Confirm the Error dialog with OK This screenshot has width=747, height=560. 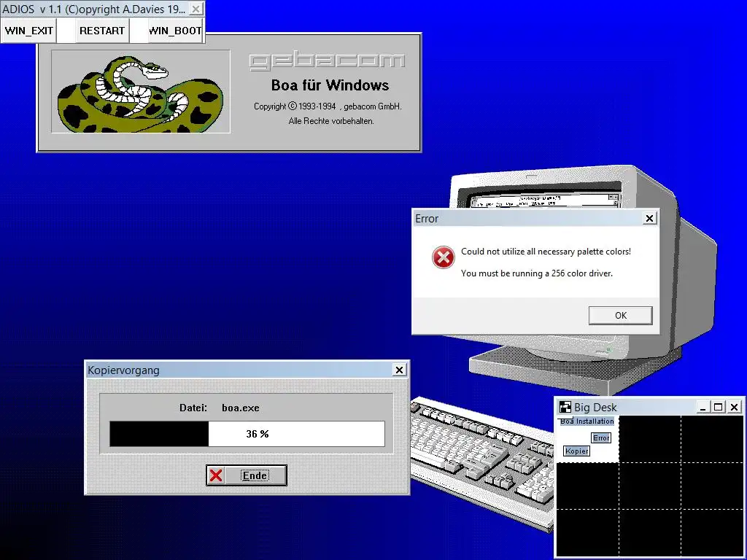pyautogui.click(x=620, y=315)
